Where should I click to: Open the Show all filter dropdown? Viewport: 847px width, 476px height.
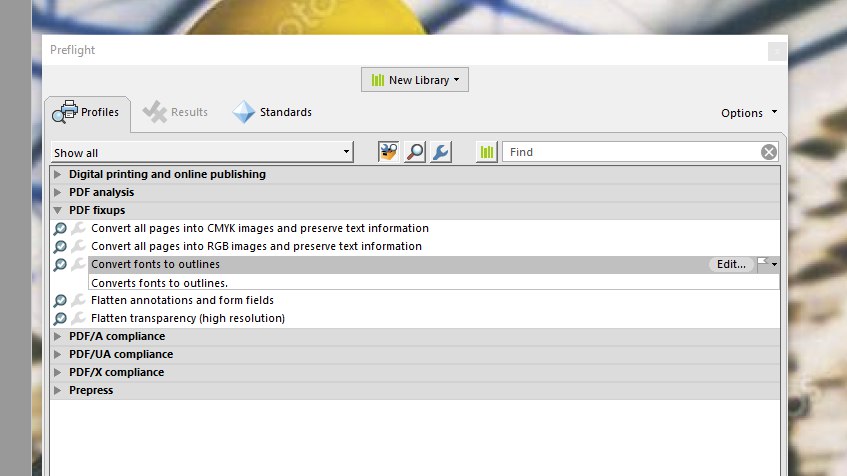tap(202, 152)
